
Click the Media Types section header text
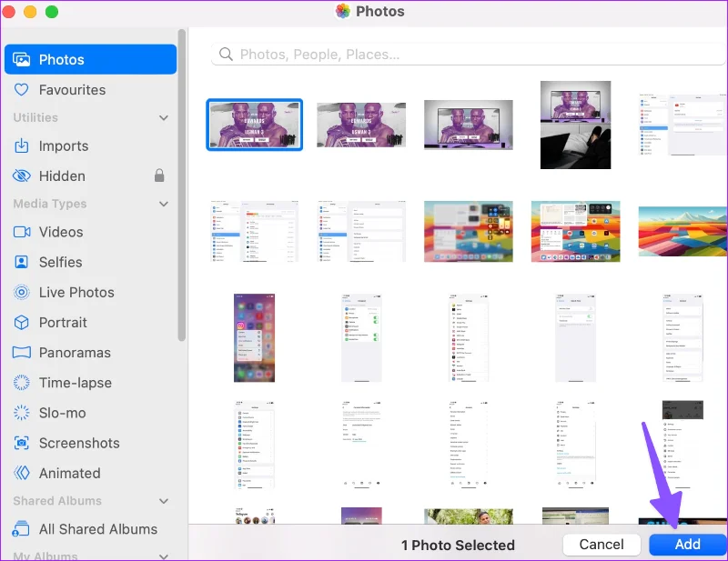(50, 204)
